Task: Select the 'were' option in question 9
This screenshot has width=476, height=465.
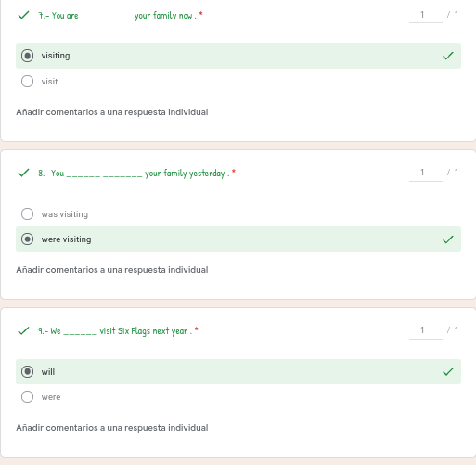Action: [x=27, y=397]
